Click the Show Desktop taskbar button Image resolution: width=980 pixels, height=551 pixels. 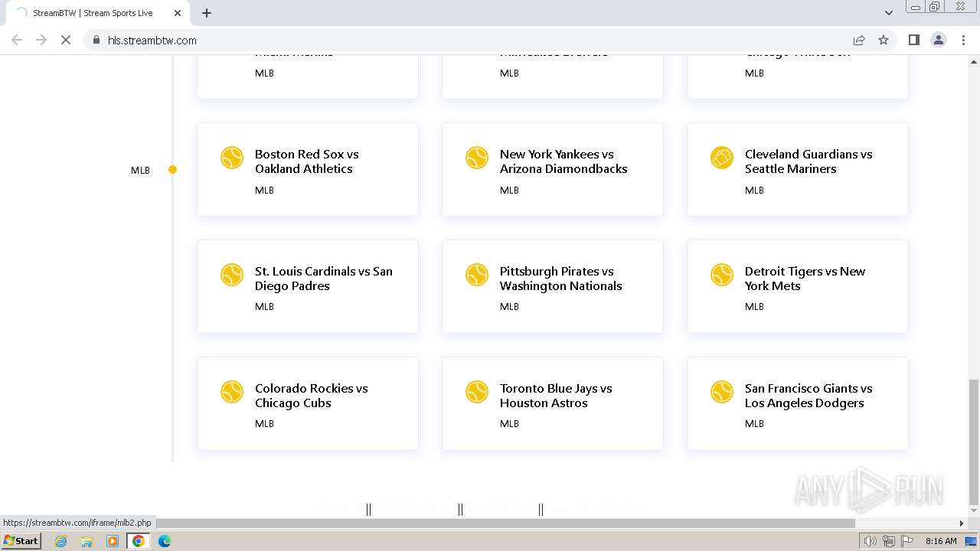pyautogui.click(x=972, y=541)
